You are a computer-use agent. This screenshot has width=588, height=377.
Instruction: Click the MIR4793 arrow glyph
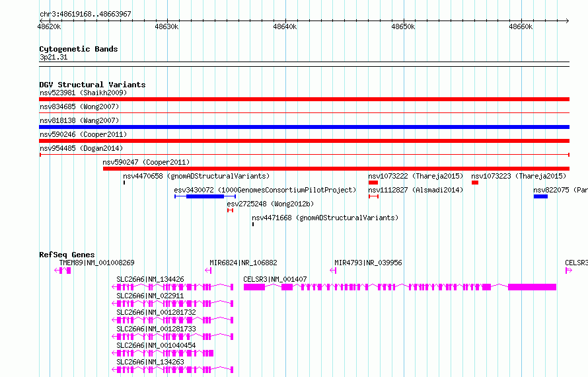pyautogui.click(x=333, y=271)
